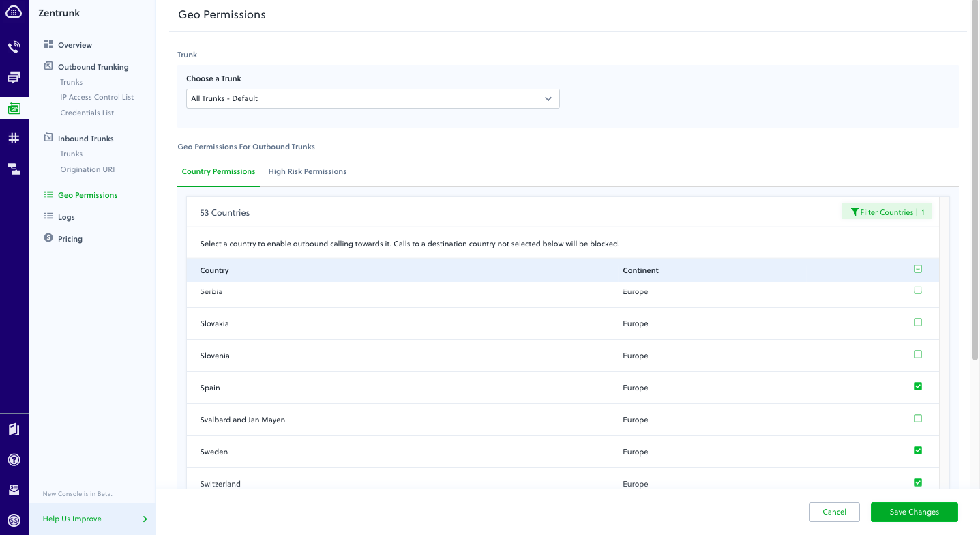Open help via the question mark icon
980x535 pixels.
[14, 459]
